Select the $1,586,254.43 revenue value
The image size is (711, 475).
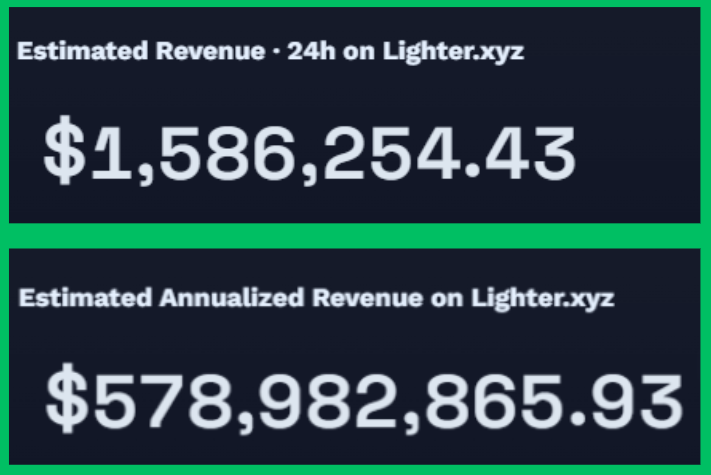[309, 157]
